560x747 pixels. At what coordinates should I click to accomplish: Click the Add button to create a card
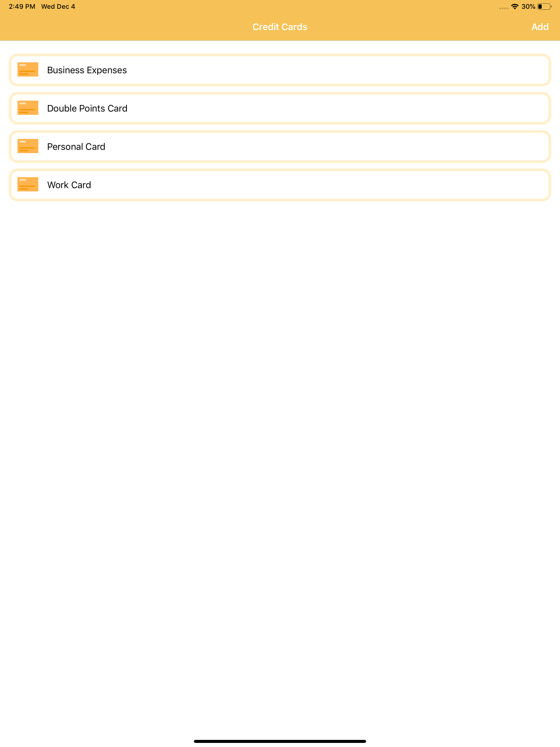point(540,27)
